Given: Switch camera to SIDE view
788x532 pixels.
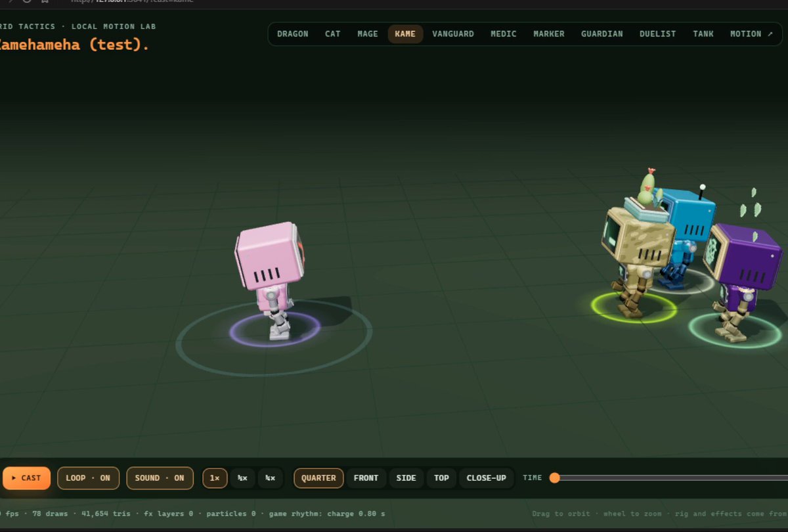Looking at the screenshot, I should pos(406,478).
